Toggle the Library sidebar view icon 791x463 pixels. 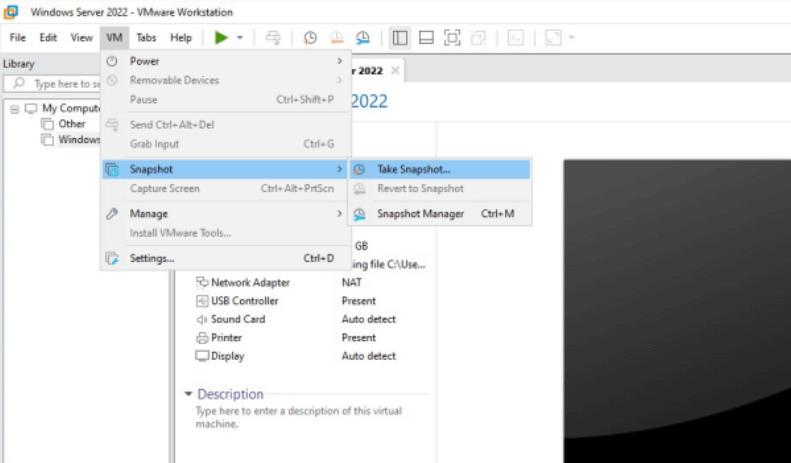click(400, 37)
